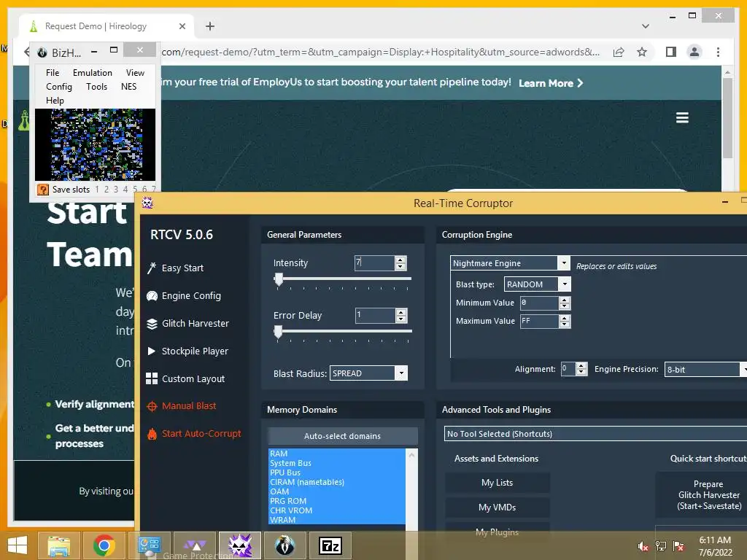747x560 pixels.
Task: Open Chrome from the taskbar
Action: coord(104,545)
